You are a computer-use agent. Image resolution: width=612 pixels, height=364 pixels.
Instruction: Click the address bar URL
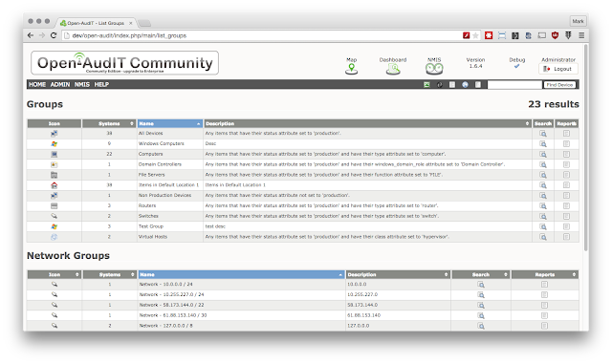point(129,35)
